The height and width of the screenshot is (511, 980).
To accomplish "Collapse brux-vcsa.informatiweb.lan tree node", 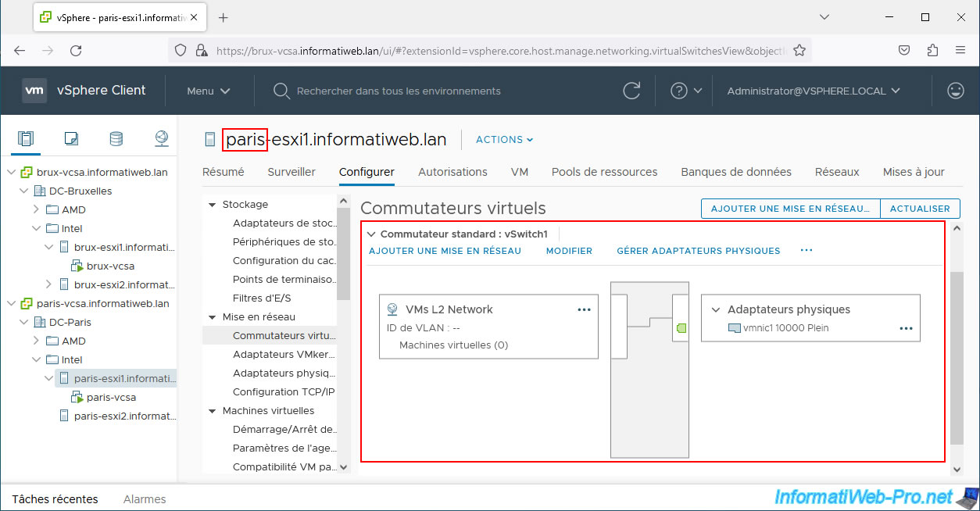I will coord(11,172).
